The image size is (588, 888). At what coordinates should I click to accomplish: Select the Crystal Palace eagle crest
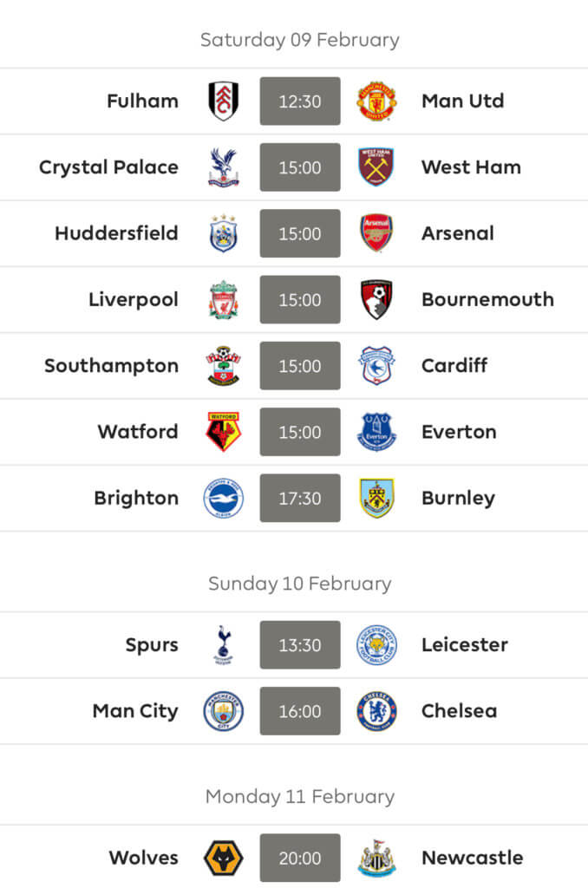click(x=223, y=167)
